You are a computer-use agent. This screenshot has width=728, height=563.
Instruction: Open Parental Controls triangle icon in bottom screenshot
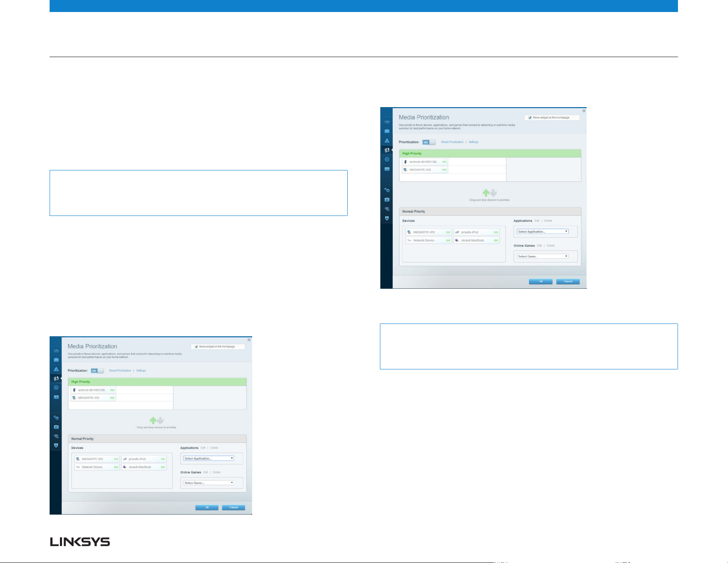(x=56, y=369)
